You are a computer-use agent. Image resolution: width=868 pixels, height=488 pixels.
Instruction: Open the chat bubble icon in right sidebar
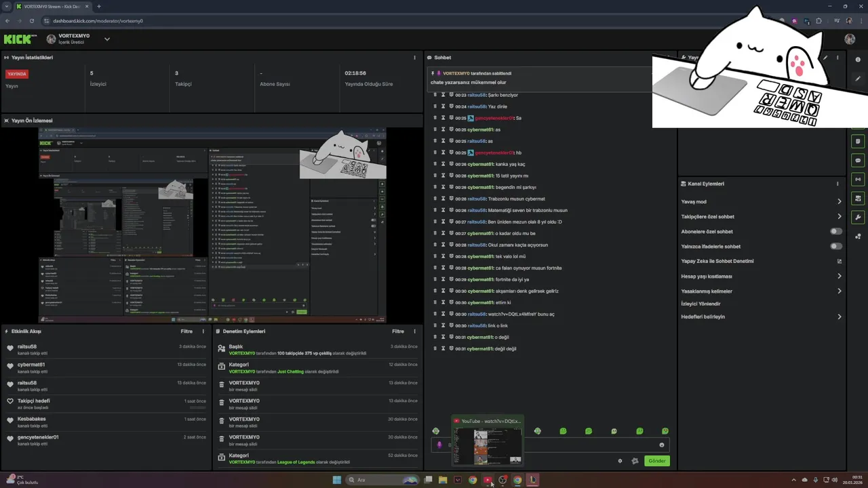[858, 161]
